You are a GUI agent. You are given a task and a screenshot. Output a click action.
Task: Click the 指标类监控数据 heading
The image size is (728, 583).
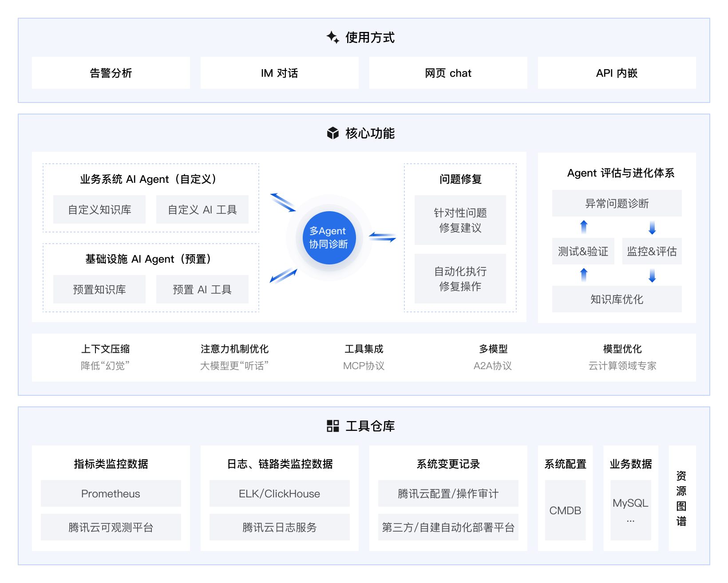pyautogui.click(x=111, y=464)
